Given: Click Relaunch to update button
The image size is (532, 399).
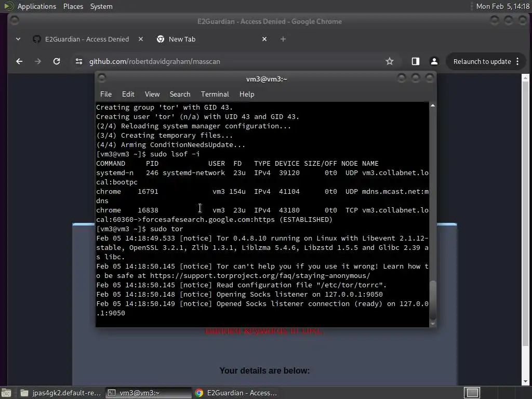Looking at the screenshot, I should (482, 61).
